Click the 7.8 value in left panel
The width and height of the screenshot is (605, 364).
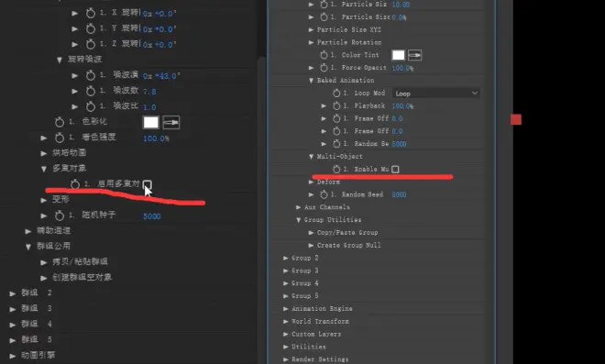[149, 92]
